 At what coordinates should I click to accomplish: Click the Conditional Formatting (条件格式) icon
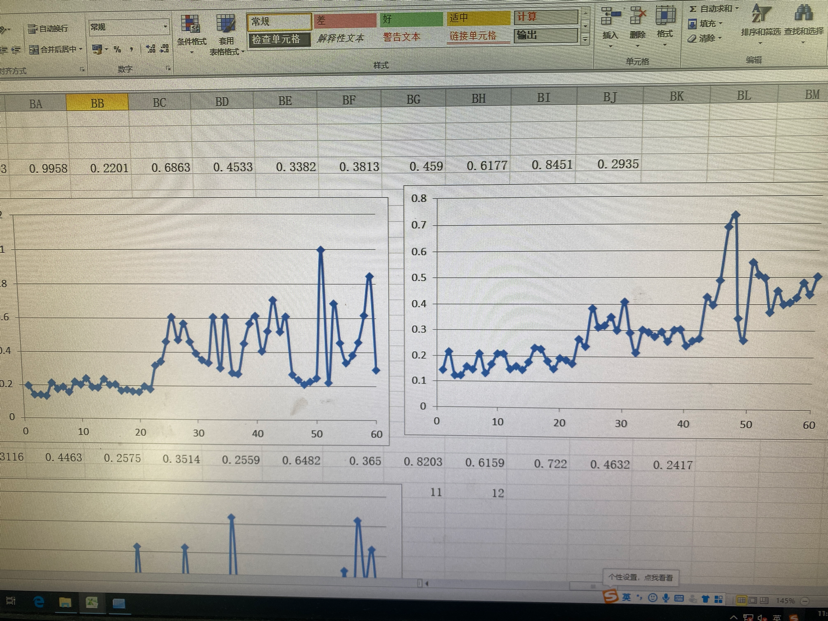[x=190, y=23]
